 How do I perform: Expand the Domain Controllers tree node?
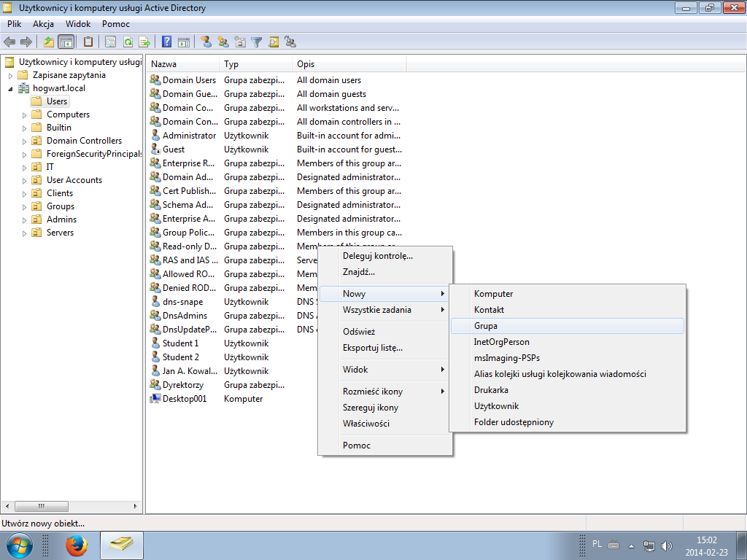[x=24, y=141]
